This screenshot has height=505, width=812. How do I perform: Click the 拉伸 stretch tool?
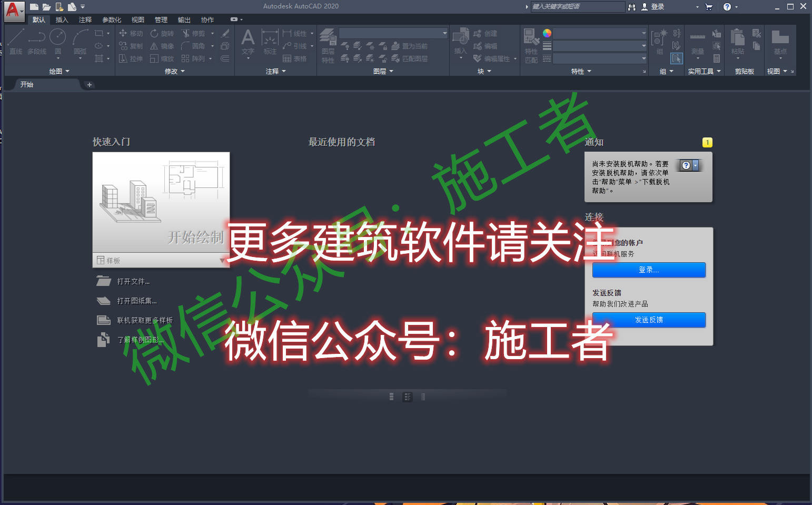[131, 58]
